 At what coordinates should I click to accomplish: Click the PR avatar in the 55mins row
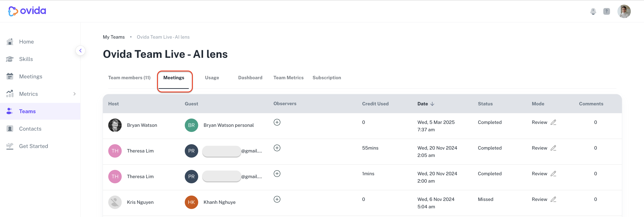(x=191, y=151)
